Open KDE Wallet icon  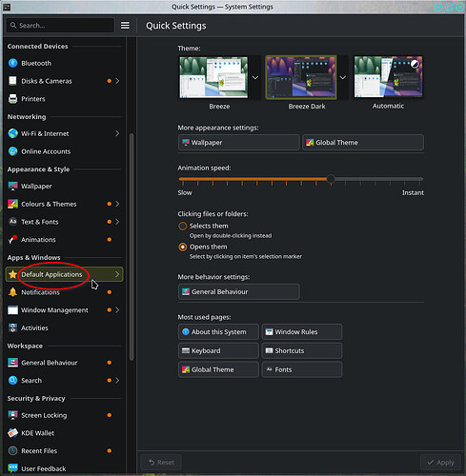(12, 433)
